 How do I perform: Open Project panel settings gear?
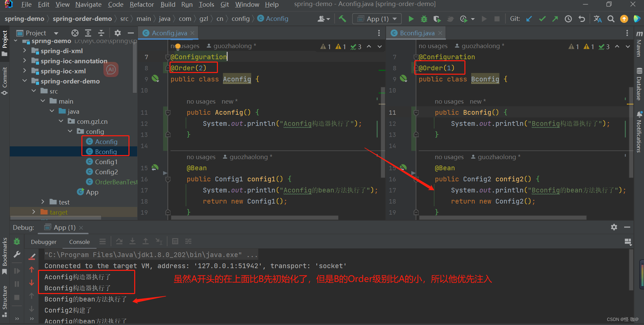click(117, 33)
